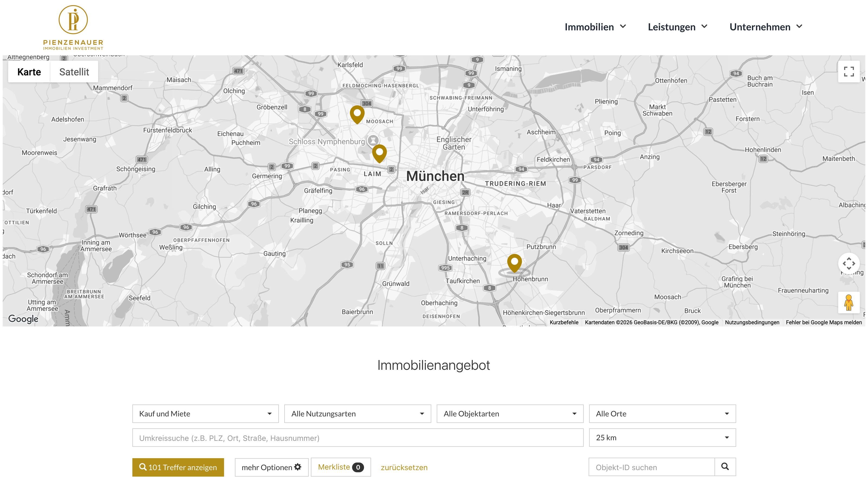Click the map pin at Hohenbrunn

(x=515, y=263)
